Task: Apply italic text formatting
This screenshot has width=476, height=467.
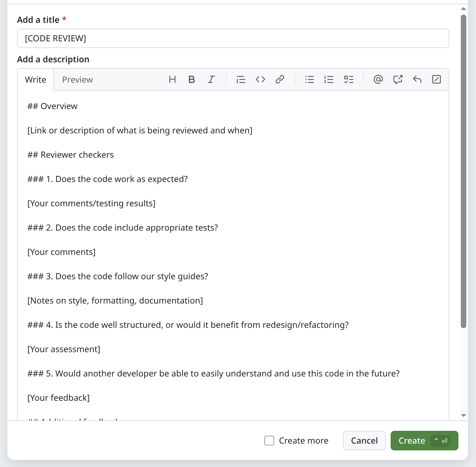Action: (x=211, y=80)
